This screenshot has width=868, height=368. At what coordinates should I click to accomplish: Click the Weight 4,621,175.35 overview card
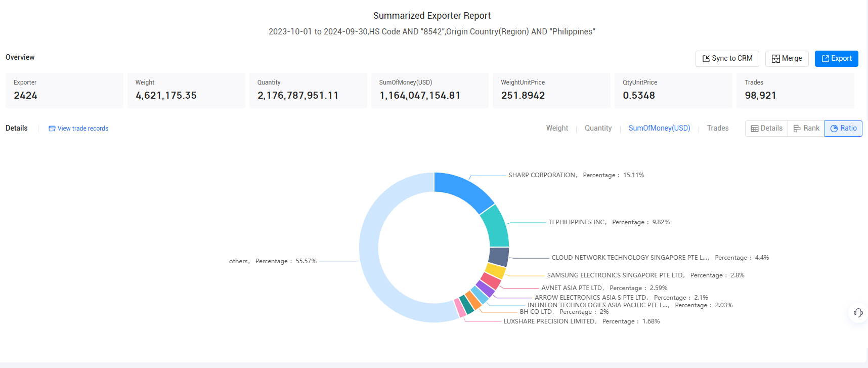tap(186, 91)
